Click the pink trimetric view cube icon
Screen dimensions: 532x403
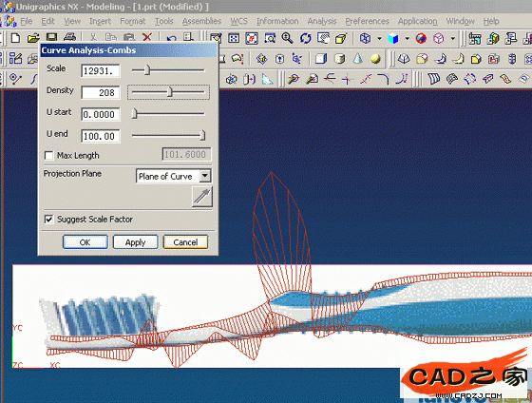click(x=439, y=38)
